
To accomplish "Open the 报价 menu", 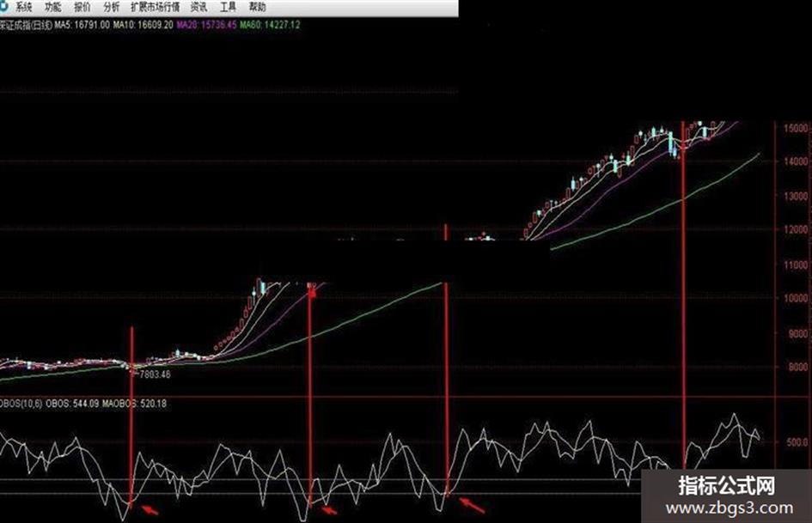I will [x=82, y=7].
